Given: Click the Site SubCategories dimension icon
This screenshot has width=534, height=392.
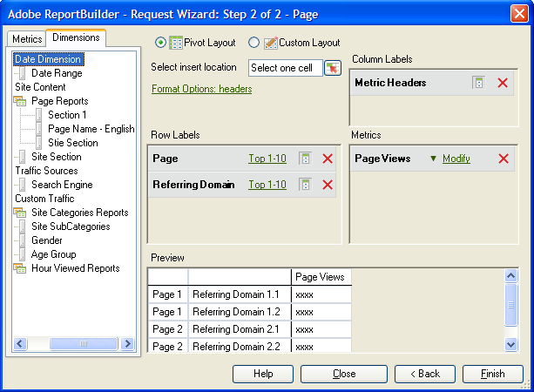Looking at the screenshot, I should pos(23,226).
